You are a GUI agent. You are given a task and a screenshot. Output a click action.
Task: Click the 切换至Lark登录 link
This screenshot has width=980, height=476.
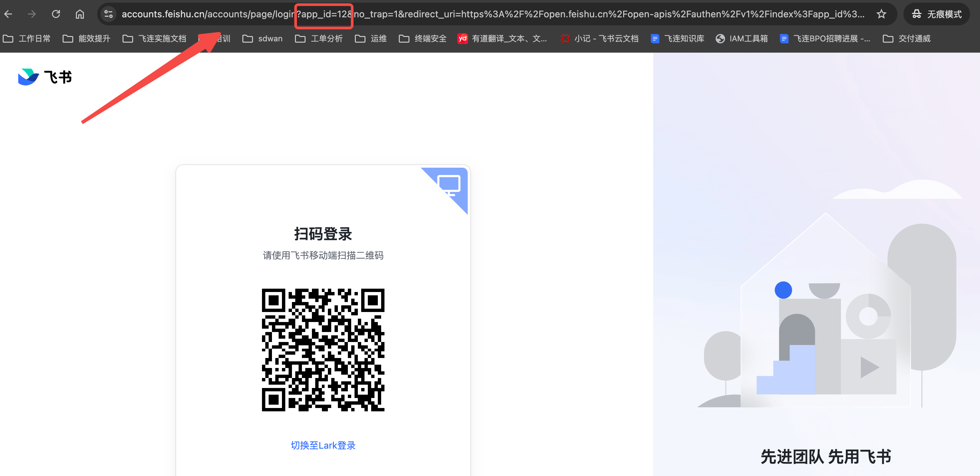(323, 445)
